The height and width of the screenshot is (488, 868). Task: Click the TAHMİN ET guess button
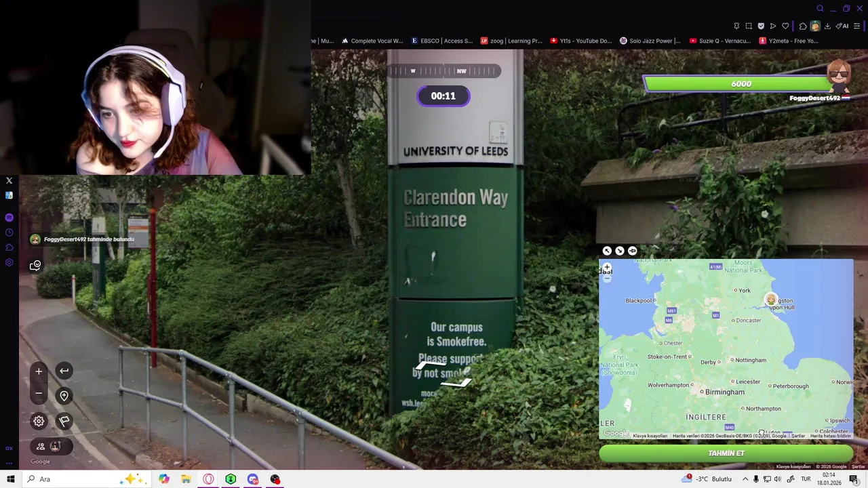[726, 453]
